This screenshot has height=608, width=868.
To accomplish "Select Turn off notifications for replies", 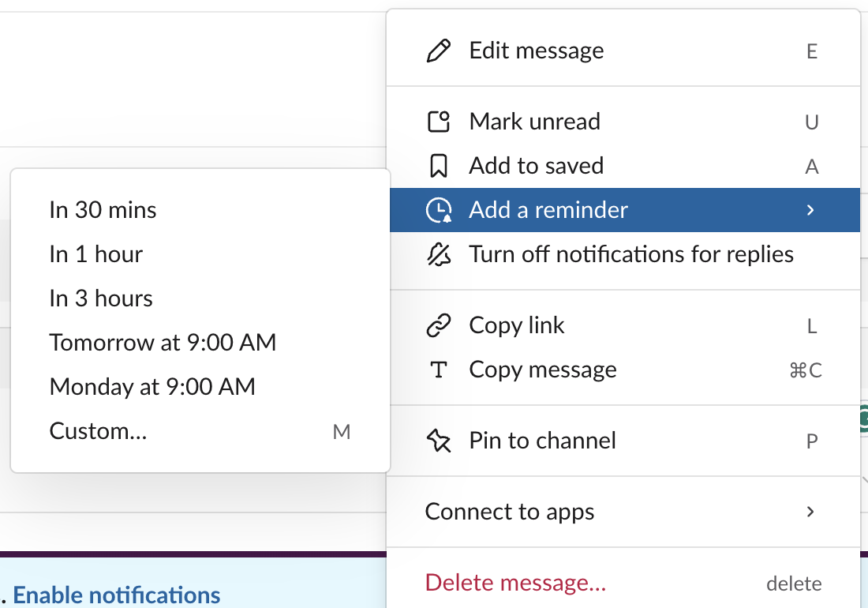I will (x=623, y=255).
